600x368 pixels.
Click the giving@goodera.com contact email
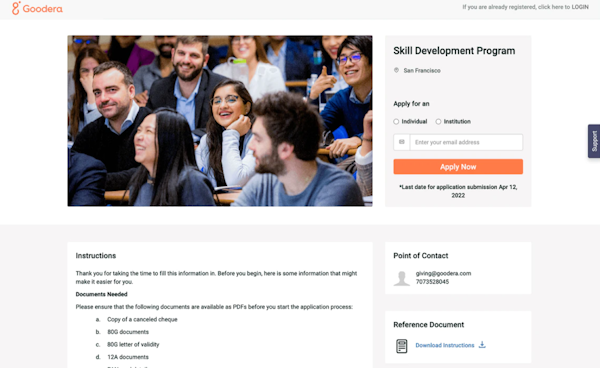(443, 273)
